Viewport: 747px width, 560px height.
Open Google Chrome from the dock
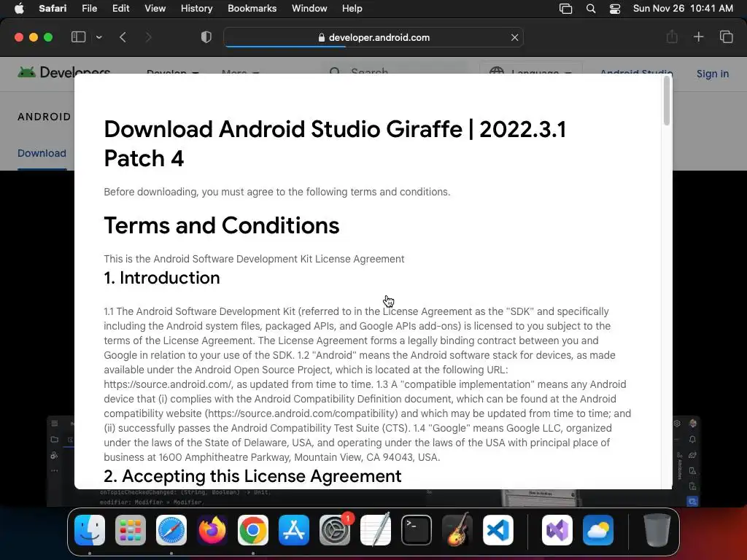(253, 530)
